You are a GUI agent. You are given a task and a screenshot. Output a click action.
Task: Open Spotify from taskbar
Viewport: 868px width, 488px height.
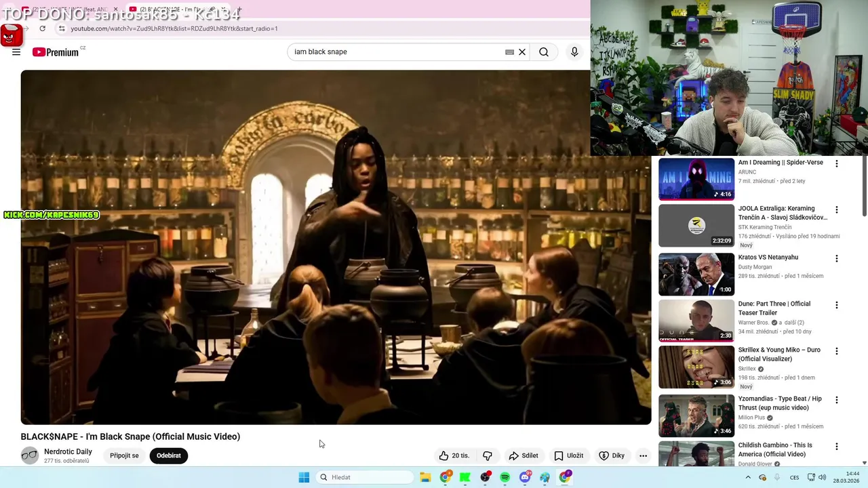[x=505, y=477]
